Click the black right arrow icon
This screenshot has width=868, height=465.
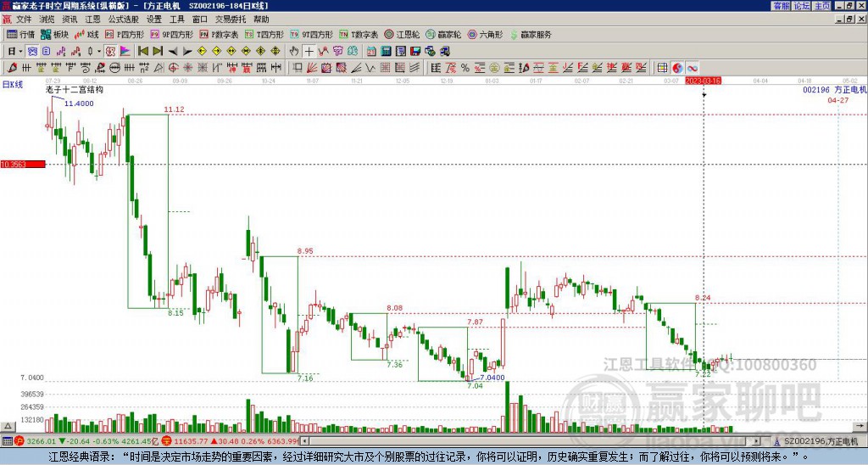187,52
